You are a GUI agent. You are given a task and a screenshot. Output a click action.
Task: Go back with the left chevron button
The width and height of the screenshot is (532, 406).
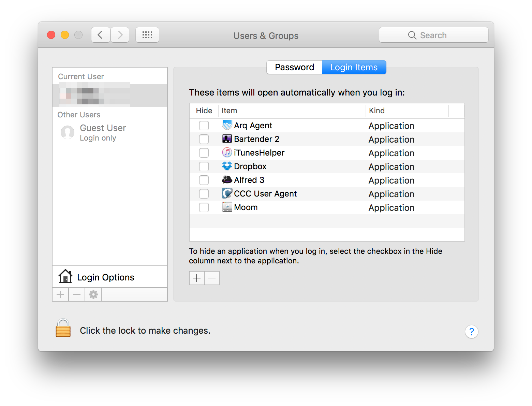point(101,35)
